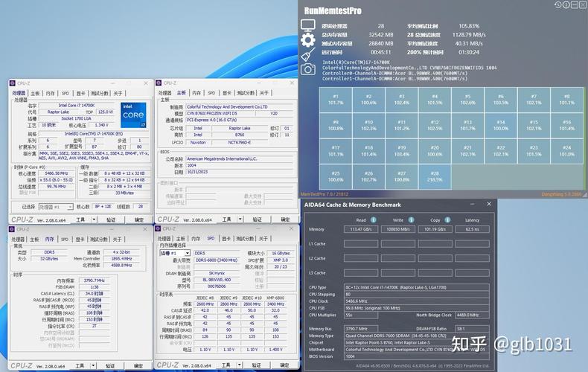This screenshot has height=372, width=588.
Task: Select RunMemtestPro cell #28 216.5%
Action: [x=435, y=176]
